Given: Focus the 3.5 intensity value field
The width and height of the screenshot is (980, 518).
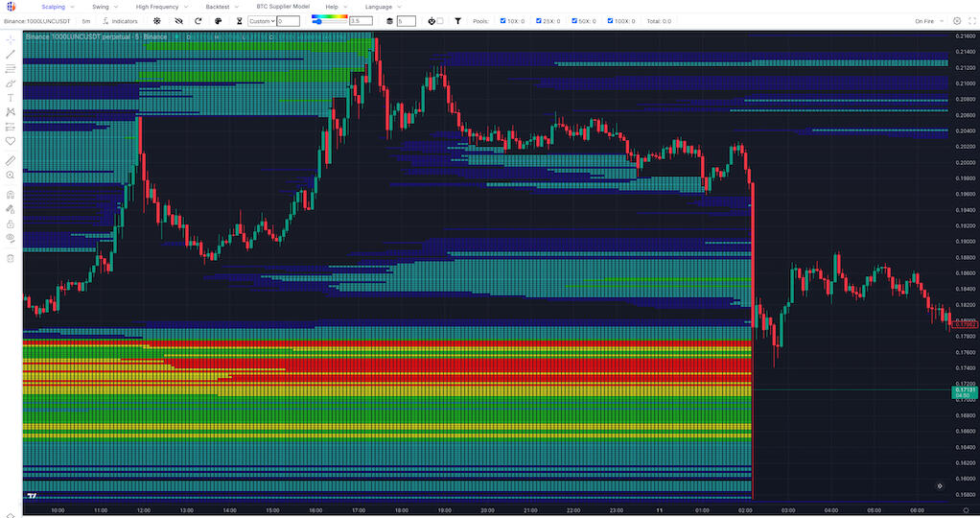Looking at the screenshot, I should [x=361, y=21].
